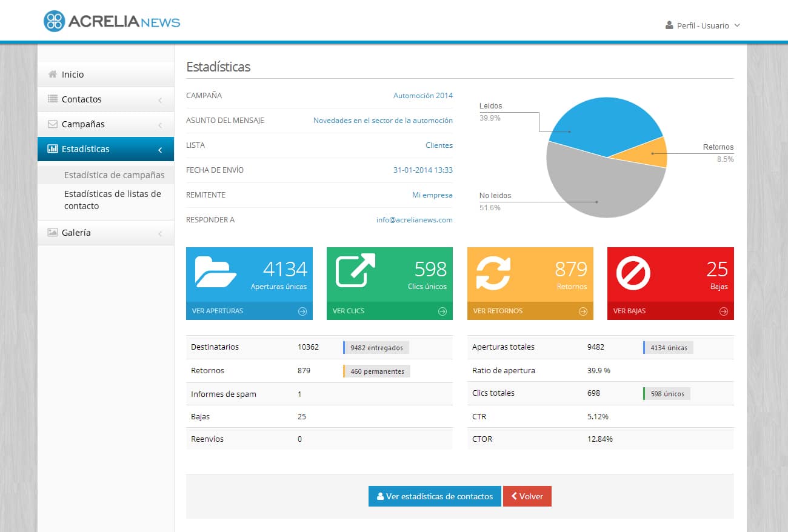The width and height of the screenshot is (788, 532).
Task: Open the open-folder icon on Aperturas únicas card
Action: [215, 271]
